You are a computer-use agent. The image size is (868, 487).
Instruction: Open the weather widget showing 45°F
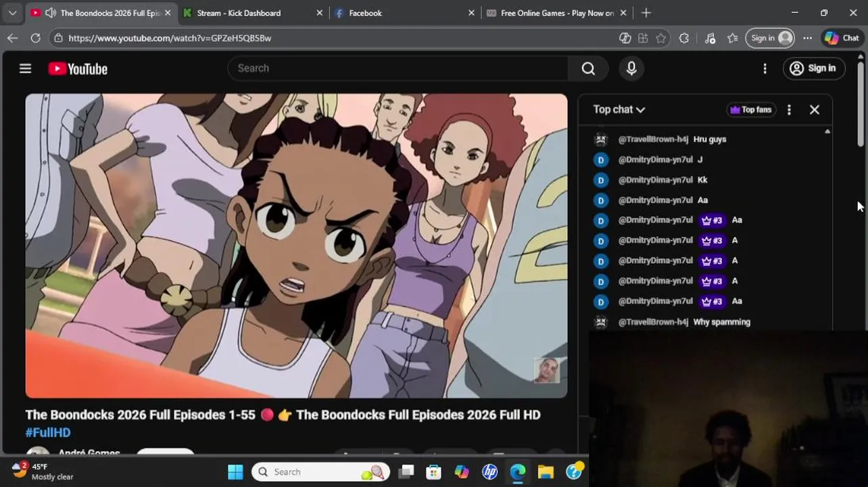tap(43, 471)
